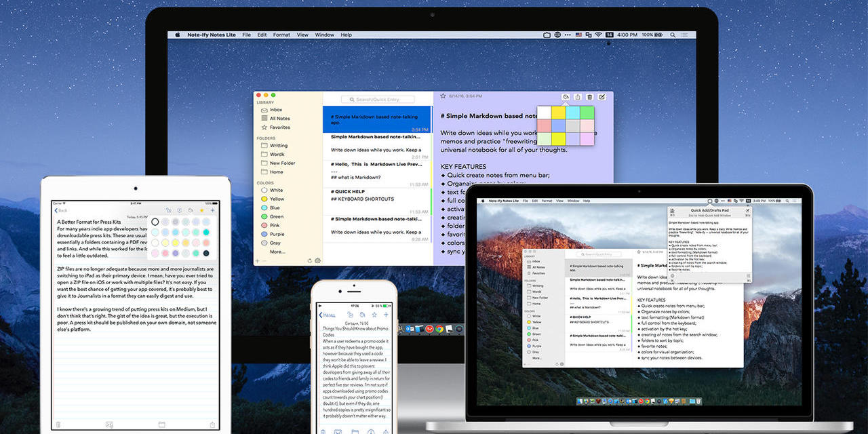Click the settings gear at iMac sidebar bottom
868x434 pixels.
pos(317,260)
